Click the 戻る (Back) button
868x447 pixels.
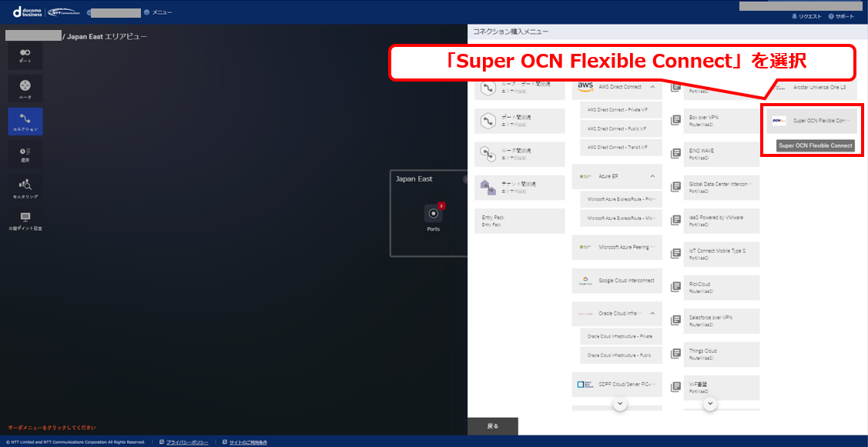coord(493,426)
